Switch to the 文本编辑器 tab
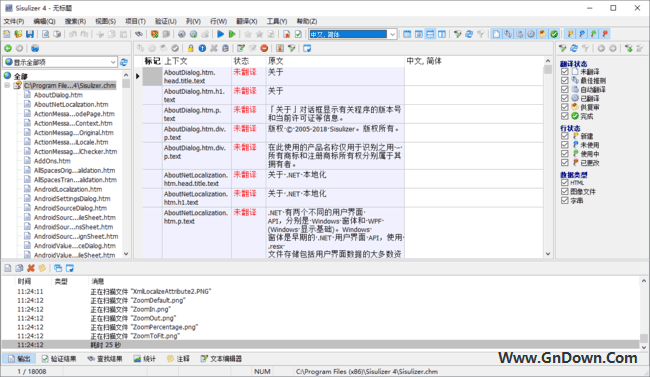This screenshot has height=377, width=650. pyautogui.click(x=221, y=359)
